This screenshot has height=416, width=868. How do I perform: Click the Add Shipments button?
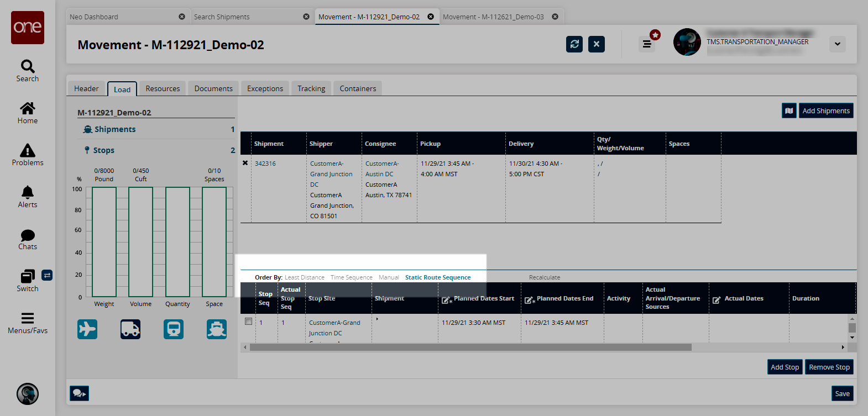tap(826, 110)
